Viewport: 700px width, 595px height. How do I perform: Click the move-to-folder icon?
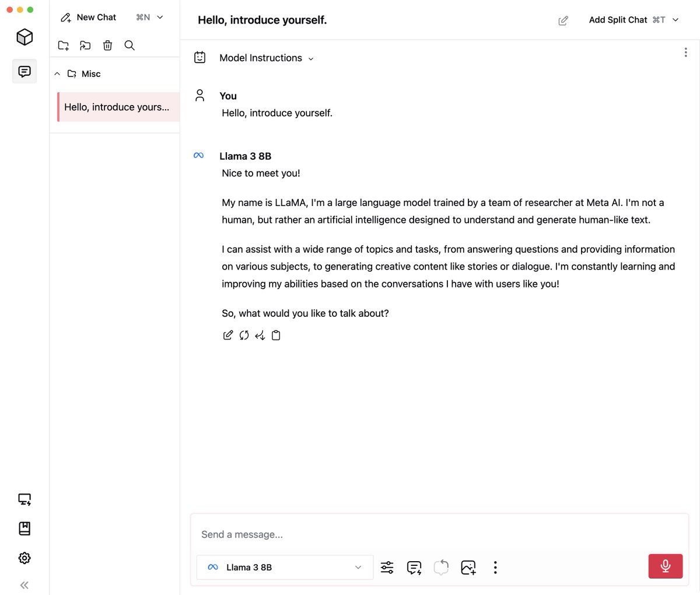coord(85,45)
